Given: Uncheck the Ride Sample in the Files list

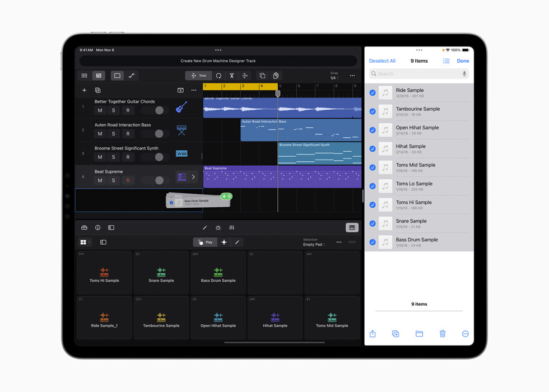Looking at the screenshot, I should click(373, 92).
